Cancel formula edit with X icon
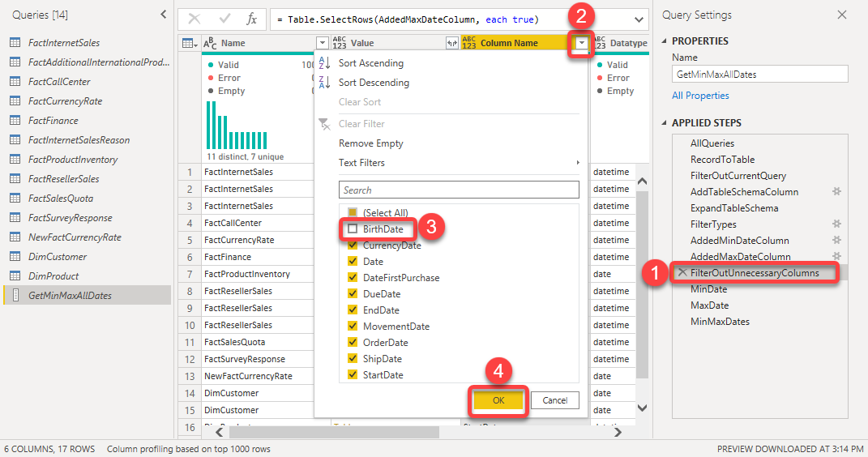868x457 pixels. click(x=195, y=19)
